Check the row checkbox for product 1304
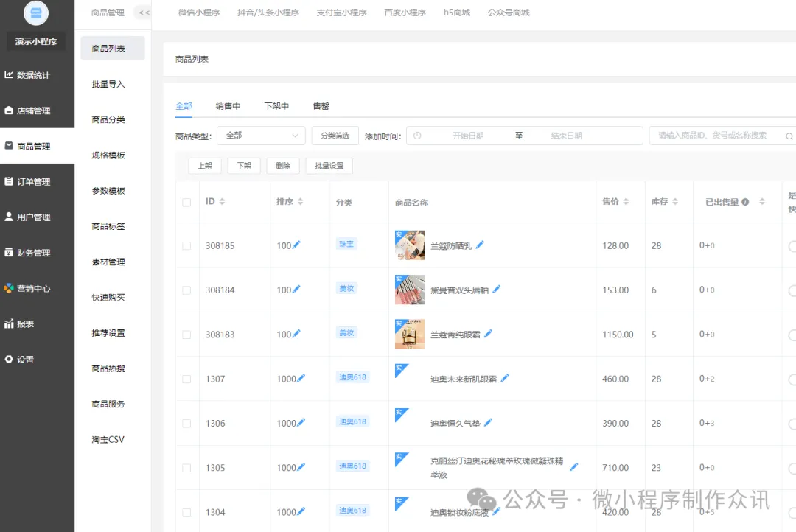Viewport: 796px width, 532px height. (x=186, y=512)
